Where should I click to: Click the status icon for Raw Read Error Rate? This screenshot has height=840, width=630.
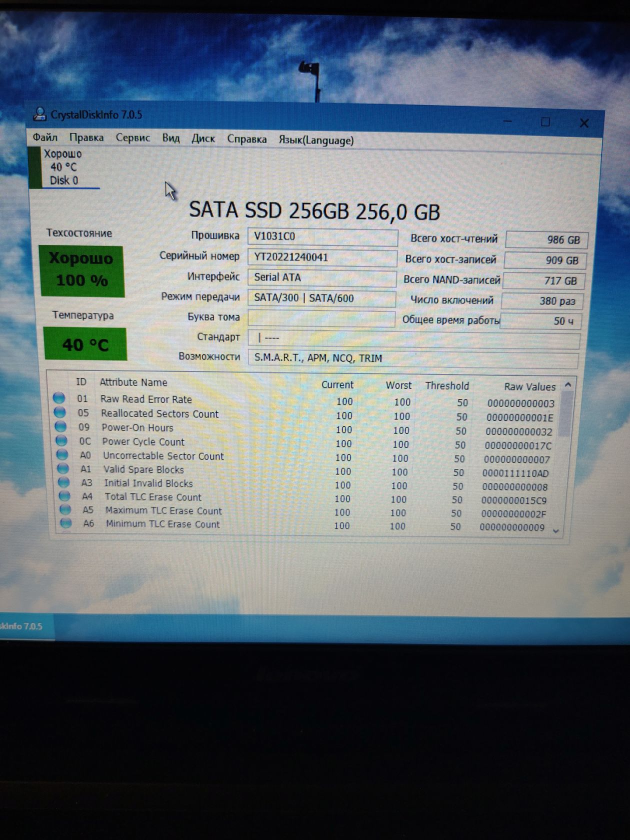coord(59,398)
